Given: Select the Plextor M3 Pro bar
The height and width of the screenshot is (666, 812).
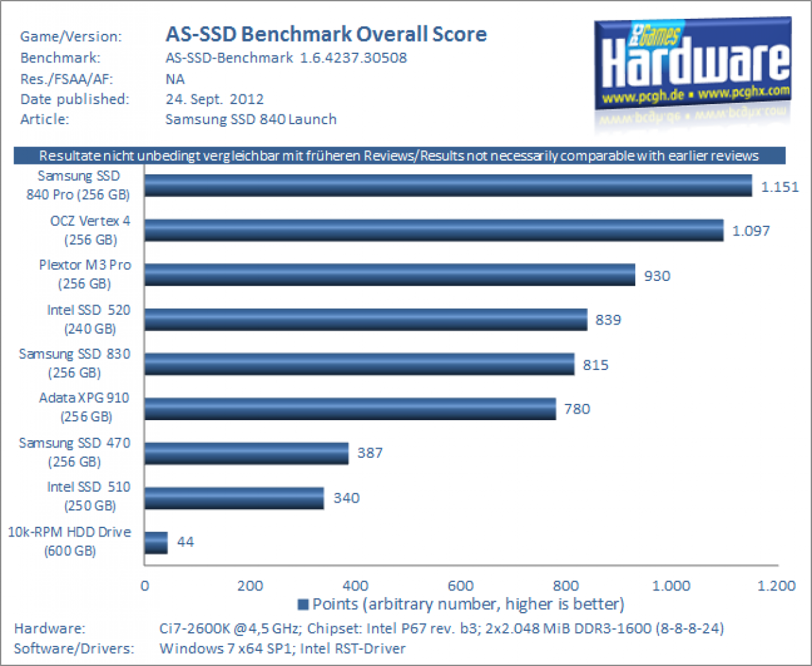Looking at the screenshot, I should click(389, 274).
